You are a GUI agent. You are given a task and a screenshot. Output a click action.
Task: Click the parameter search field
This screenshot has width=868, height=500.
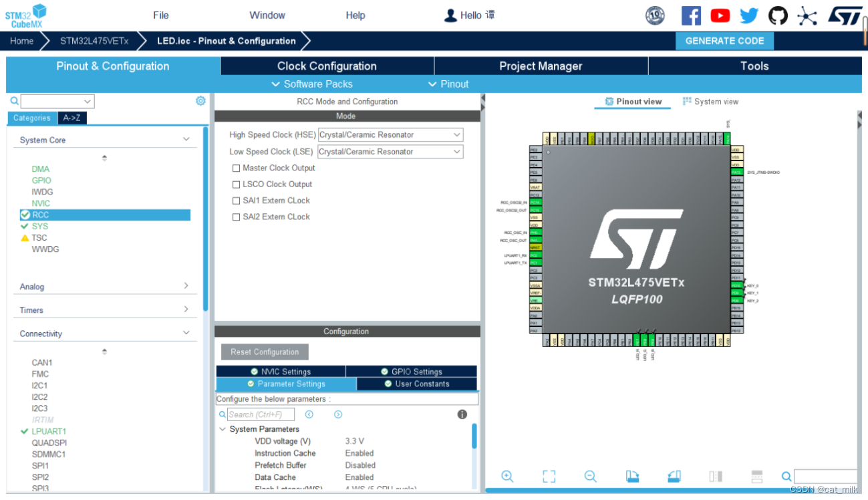coord(261,414)
